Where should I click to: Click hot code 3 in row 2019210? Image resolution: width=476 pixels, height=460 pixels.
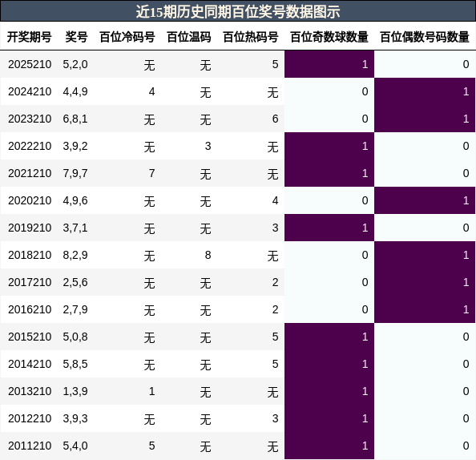tap(276, 228)
